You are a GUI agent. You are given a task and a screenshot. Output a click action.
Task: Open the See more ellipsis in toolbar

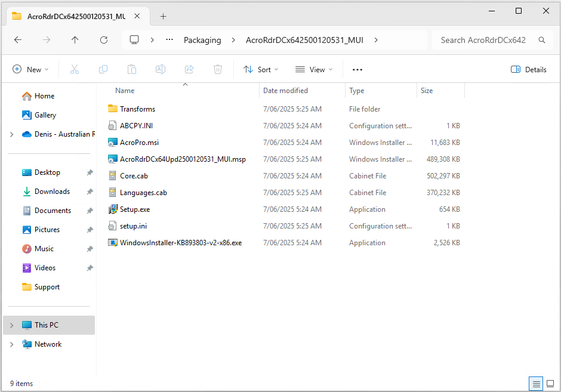[x=357, y=70]
